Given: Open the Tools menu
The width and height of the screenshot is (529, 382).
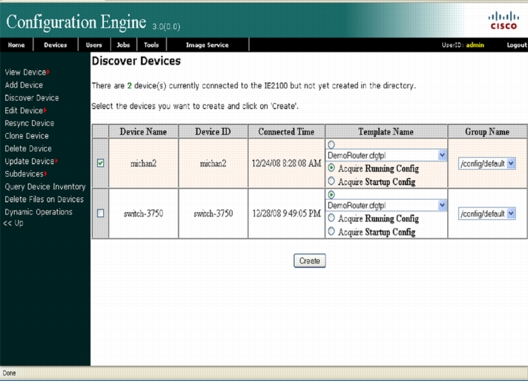Looking at the screenshot, I should coord(151,45).
